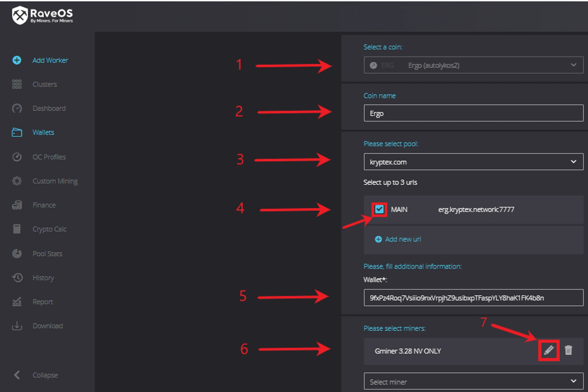Click Add new url link
Image resolution: width=588 pixels, height=392 pixels.
(403, 239)
